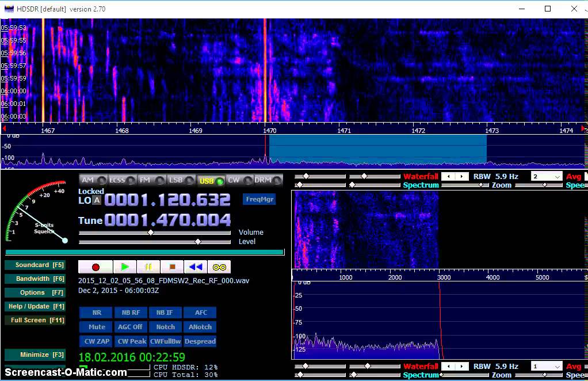Click upper RBW left arrow stepper
The width and height of the screenshot is (588, 381).
(x=449, y=176)
